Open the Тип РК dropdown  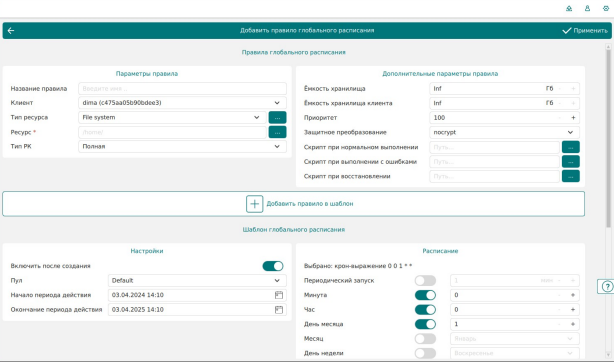coord(182,146)
